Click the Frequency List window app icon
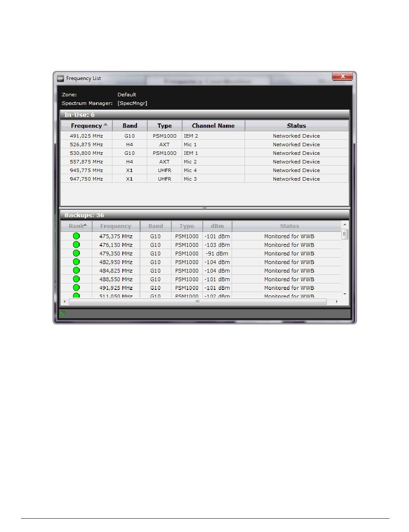The width and height of the screenshot is (409, 532). pos(61,78)
